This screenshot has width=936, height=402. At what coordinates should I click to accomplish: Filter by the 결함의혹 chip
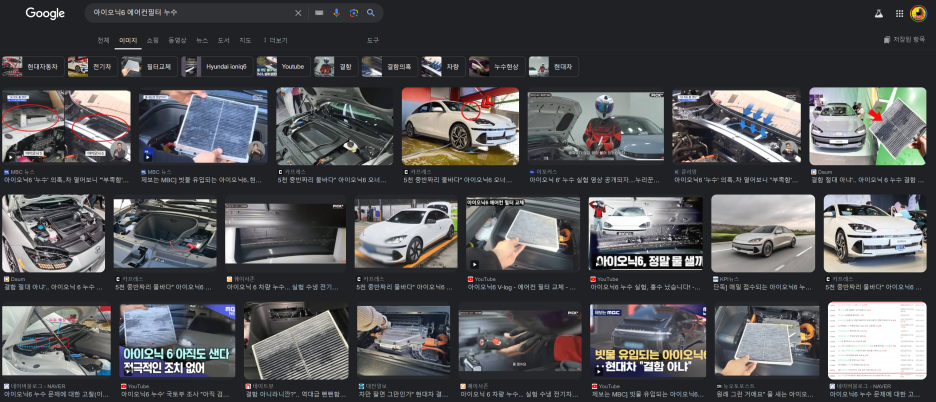click(390, 66)
